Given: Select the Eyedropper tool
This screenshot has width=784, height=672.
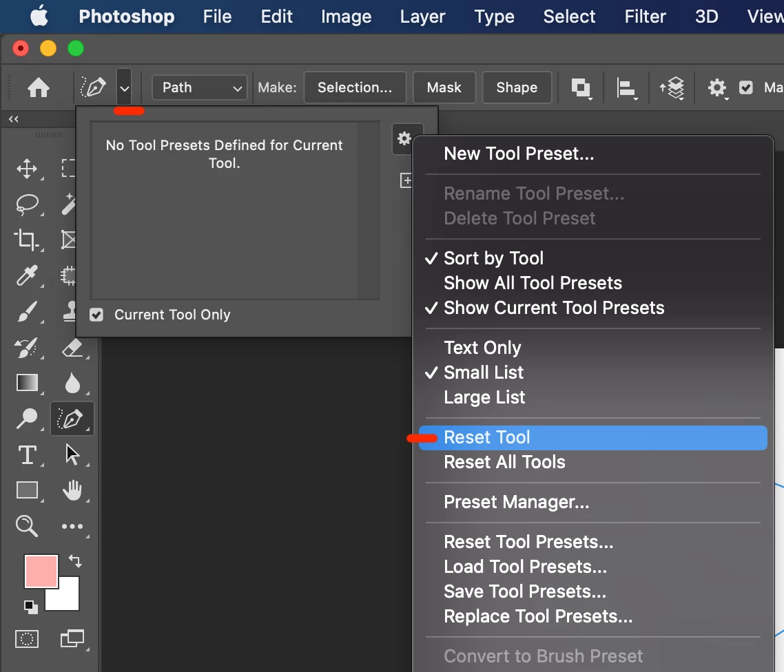Looking at the screenshot, I should [27, 275].
